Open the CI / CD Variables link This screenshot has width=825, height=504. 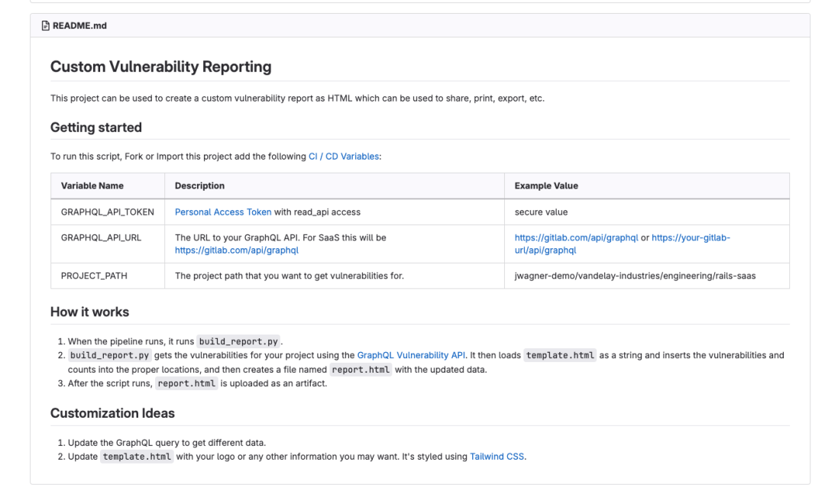[344, 156]
